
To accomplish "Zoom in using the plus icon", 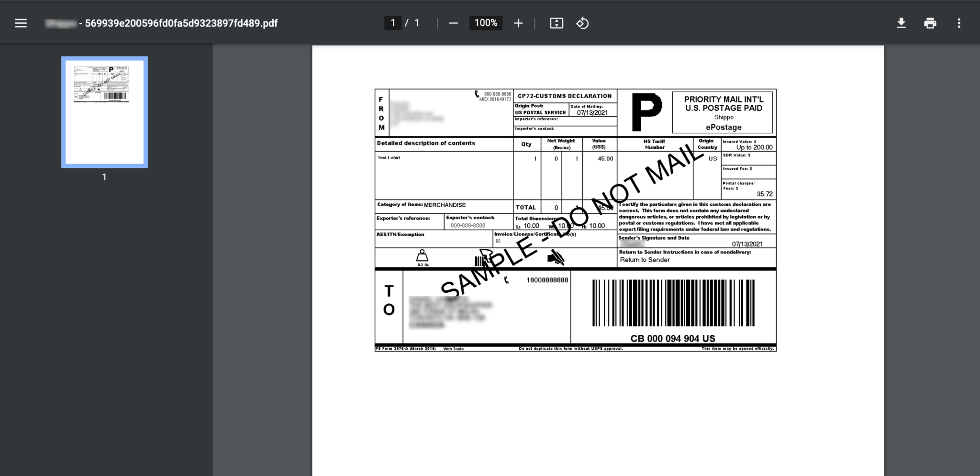I will point(518,22).
